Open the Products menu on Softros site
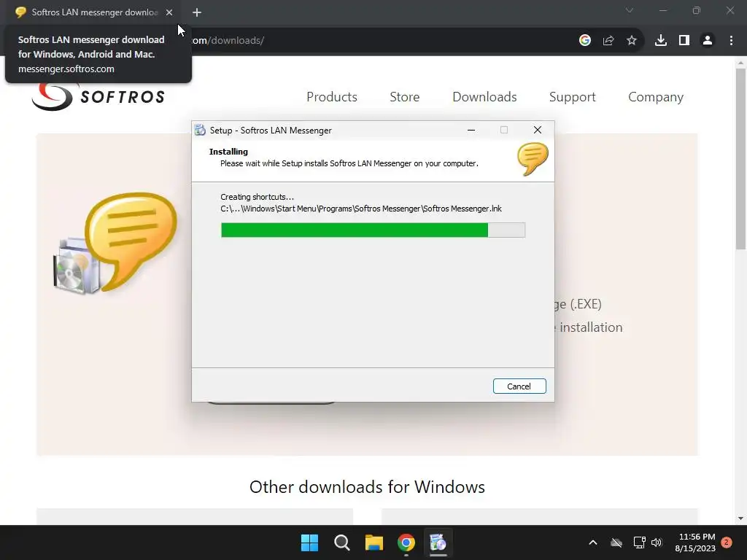Image resolution: width=747 pixels, height=560 pixels. pos(332,97)
